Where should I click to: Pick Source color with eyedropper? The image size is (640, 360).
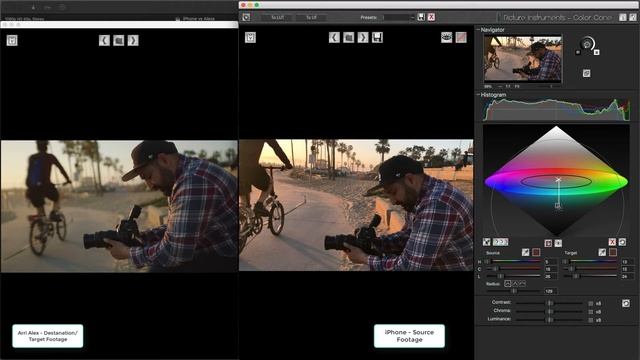526,252
